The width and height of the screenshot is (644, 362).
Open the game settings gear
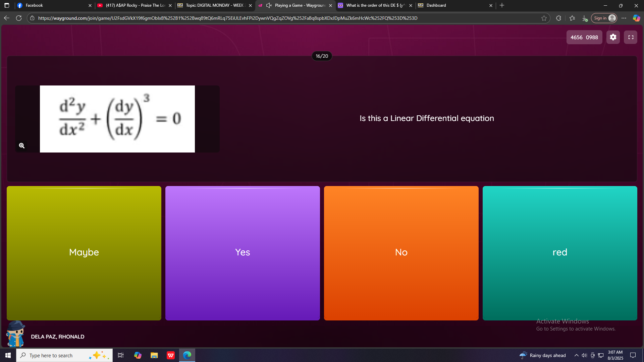point(613,37)
